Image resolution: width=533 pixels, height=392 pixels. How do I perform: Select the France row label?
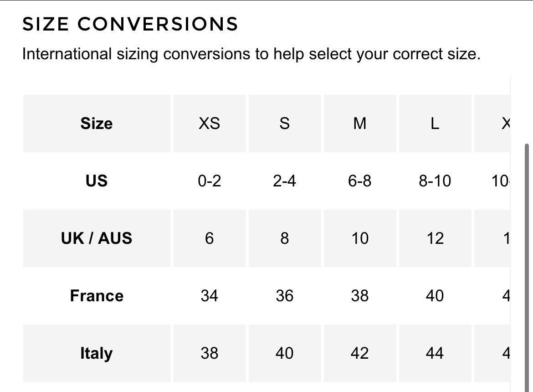point(97,296)
